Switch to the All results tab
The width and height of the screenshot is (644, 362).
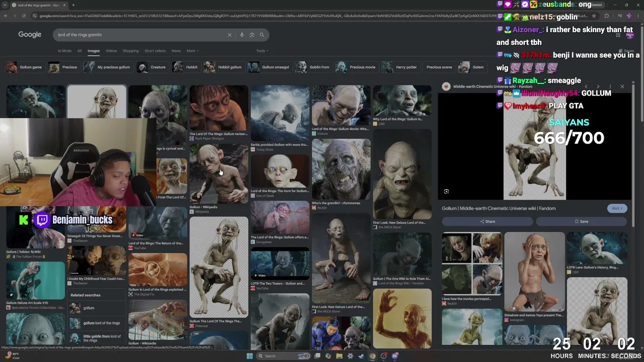[79, 51]
